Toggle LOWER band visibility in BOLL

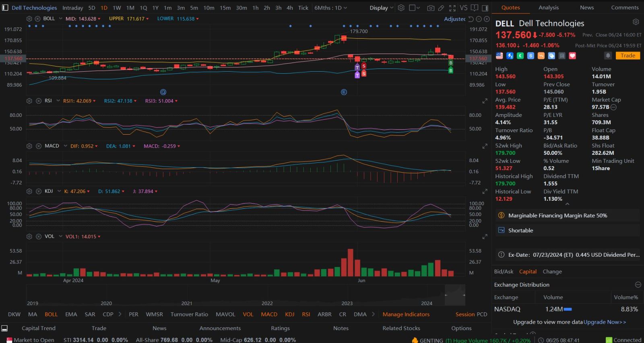(x=178, y=19)
